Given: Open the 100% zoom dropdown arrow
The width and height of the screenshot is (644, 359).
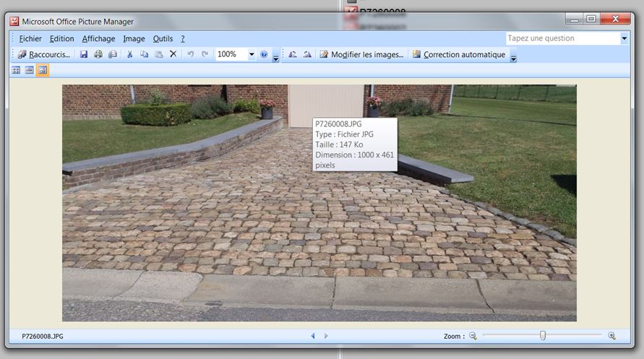Looking at the screenshot, I should pos(252,54).
